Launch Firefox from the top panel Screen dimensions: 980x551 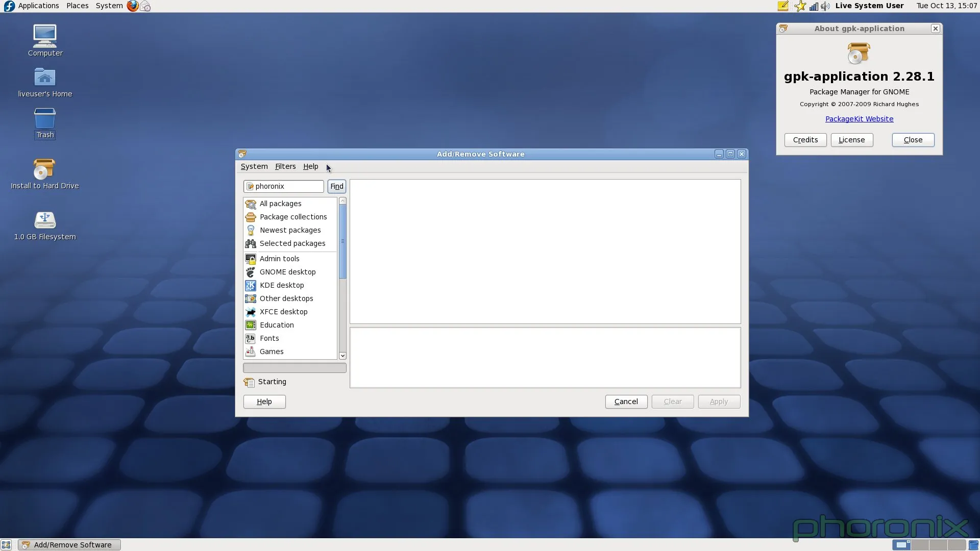coord(133,6)
